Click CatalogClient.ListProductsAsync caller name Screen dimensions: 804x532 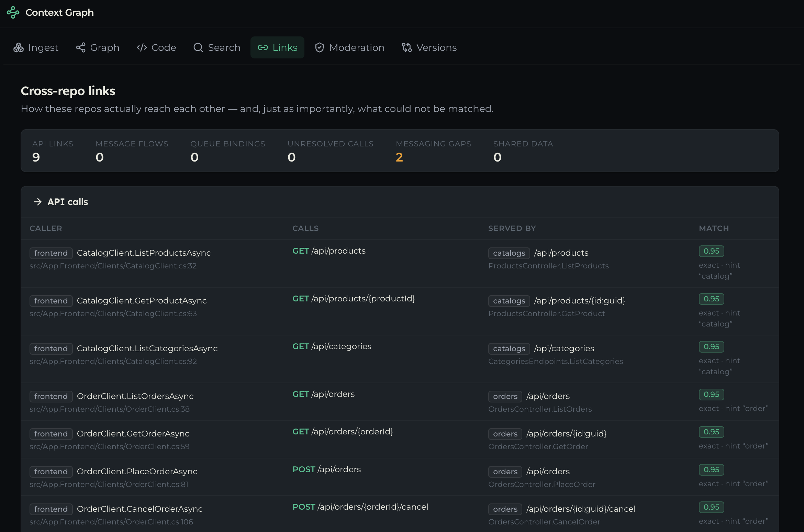click(x=144, y=253)
